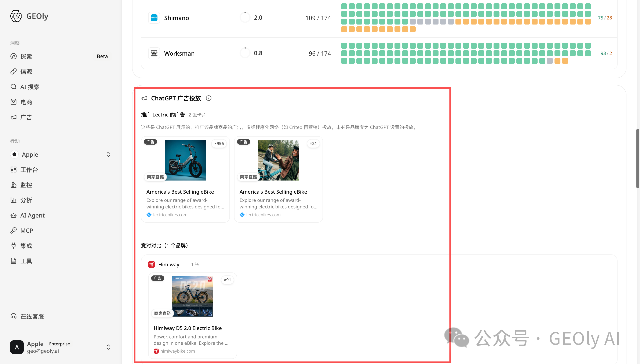Click the megaphone icon in ChatGPT 广告投放 heading
640x364 pixels.
point(144,98)
